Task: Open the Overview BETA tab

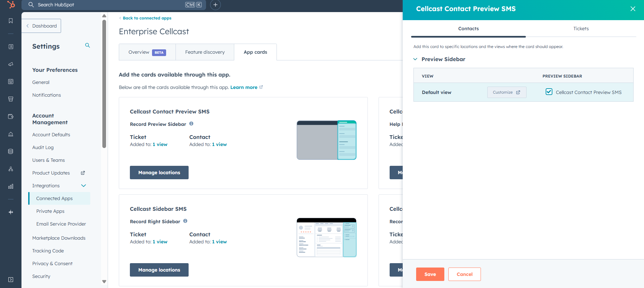Action: point(147,52)
